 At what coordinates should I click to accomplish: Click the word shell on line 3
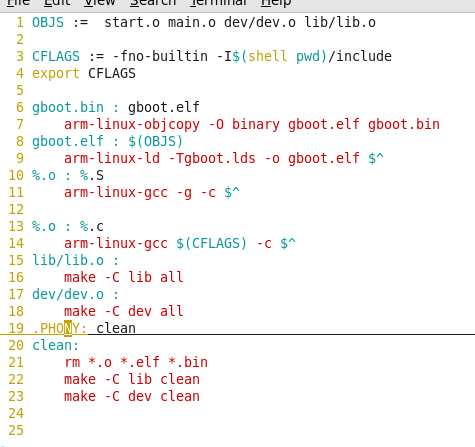point(268,56)
